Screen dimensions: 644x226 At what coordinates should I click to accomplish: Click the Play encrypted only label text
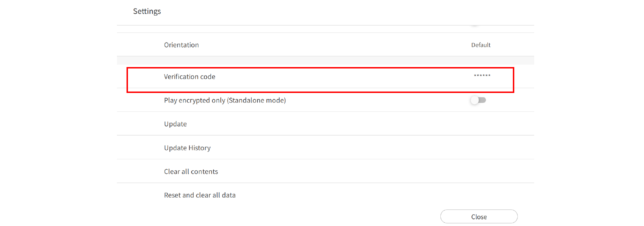point(194,100)
